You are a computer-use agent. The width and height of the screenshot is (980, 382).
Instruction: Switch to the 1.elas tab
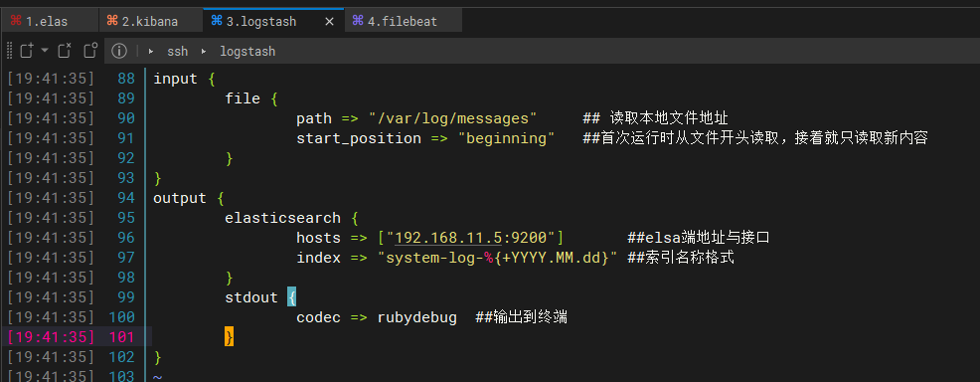(x=50, y=21)
